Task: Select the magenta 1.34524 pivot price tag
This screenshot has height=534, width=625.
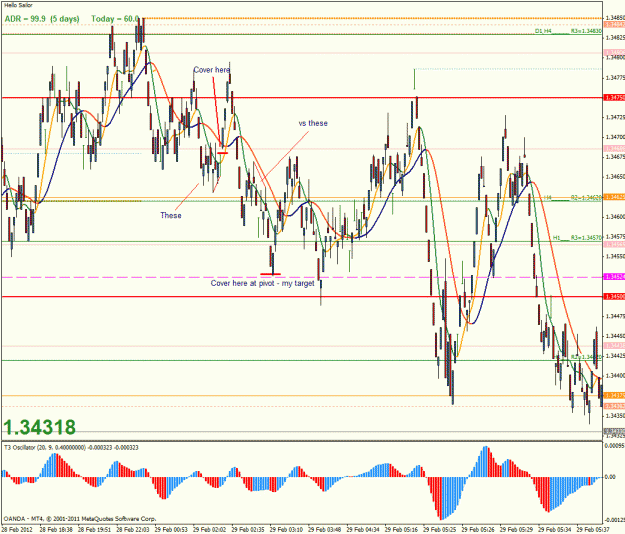Action: [x=614, y=277]
